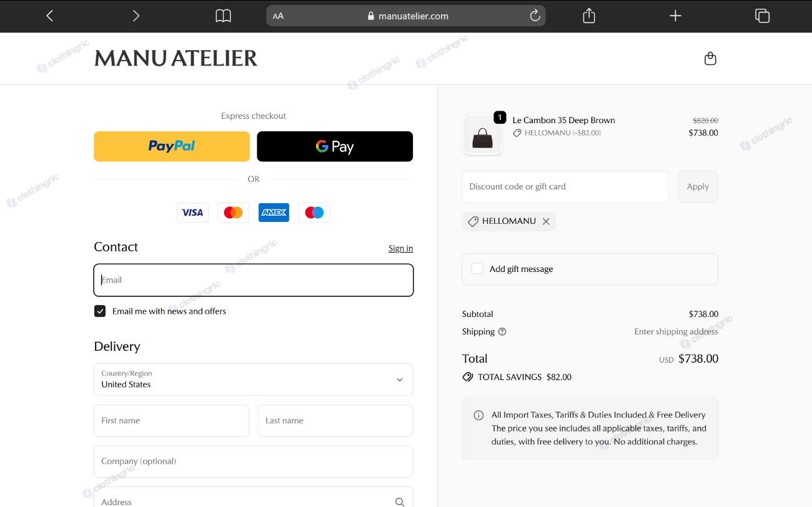This screenshot has height=507, width=812.
Task: Click the Le Cambon bag product thumbnail
Action: 482,135
